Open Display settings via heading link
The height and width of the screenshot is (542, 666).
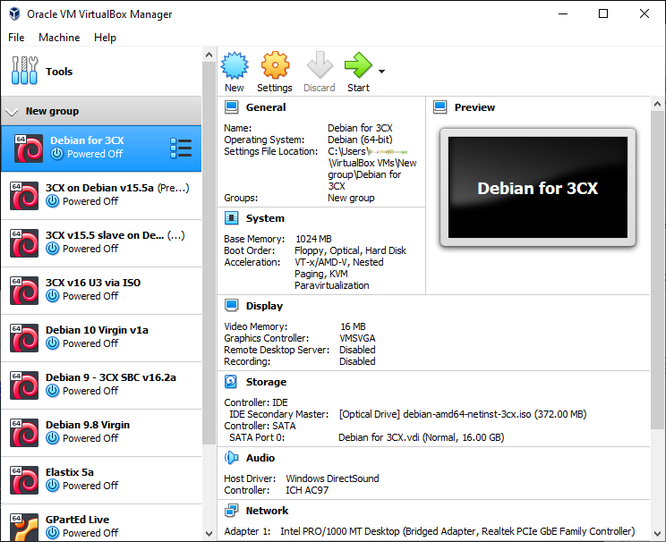(264, 306)
